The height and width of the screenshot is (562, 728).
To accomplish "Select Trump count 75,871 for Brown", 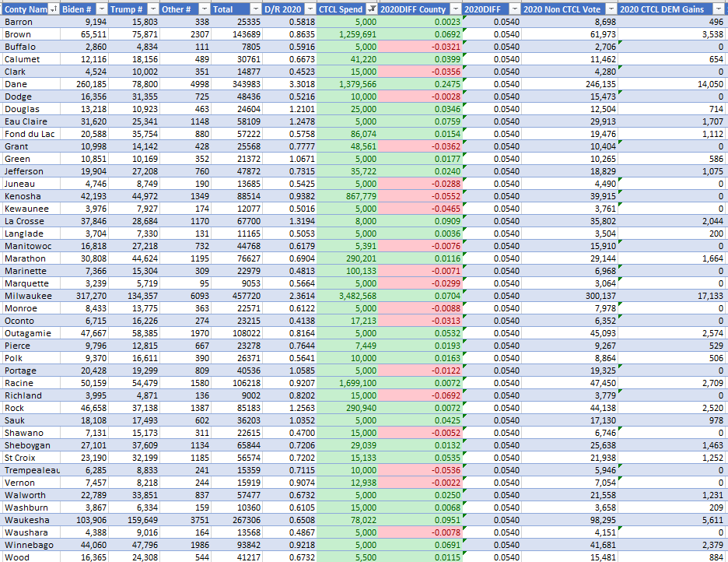I will click(x=135, y=34).
